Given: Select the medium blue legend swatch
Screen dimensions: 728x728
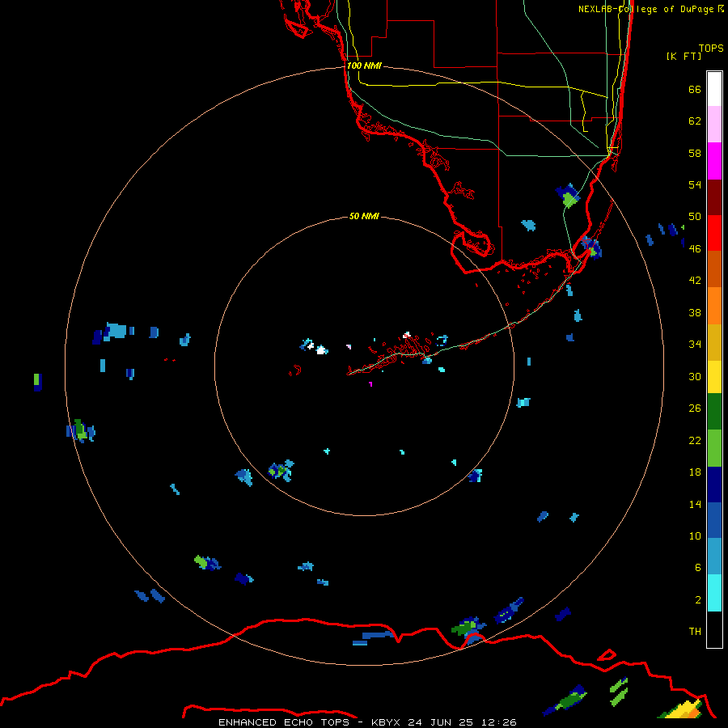Looking at the screenshot, I should (x=714, y=520).
